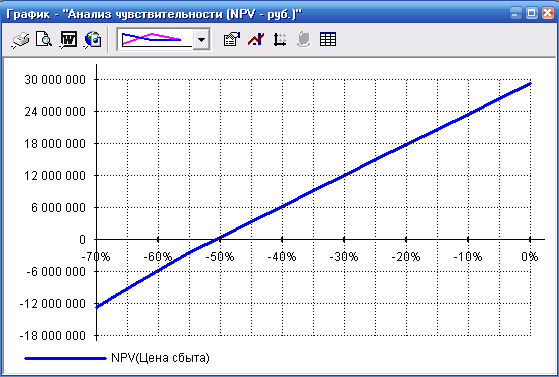Click the -18 000 000 axis label
This screenshot has width=559, height=377.
tap(53, 336)
